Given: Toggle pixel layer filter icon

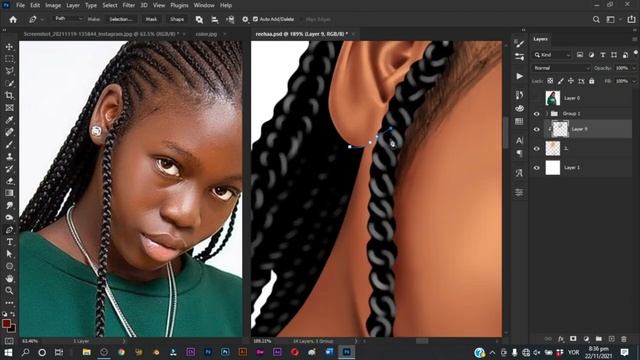Looking at the screenshot, I should (580, 55).
